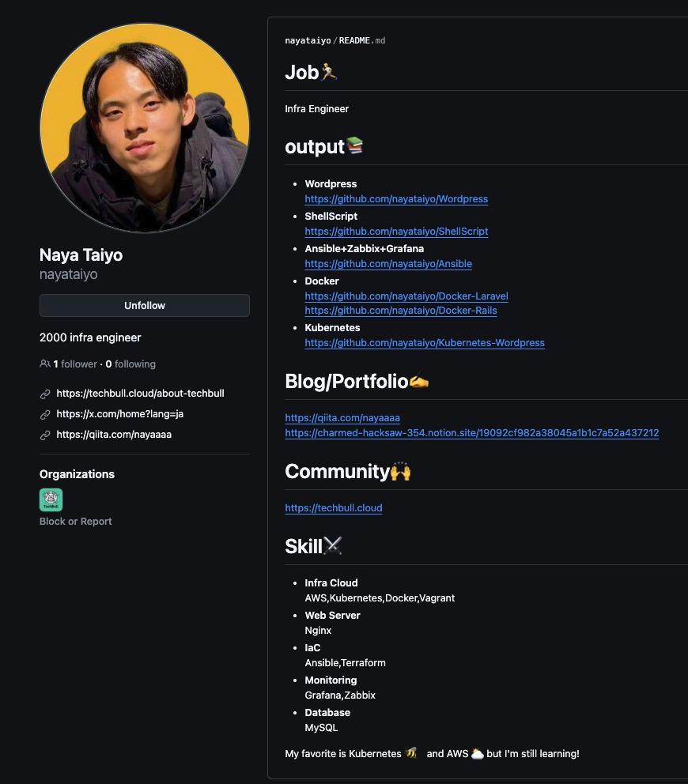Click the TechBull organization avatar icon
The width and height of the screenshot is (688, 784).
pos(51,499)
